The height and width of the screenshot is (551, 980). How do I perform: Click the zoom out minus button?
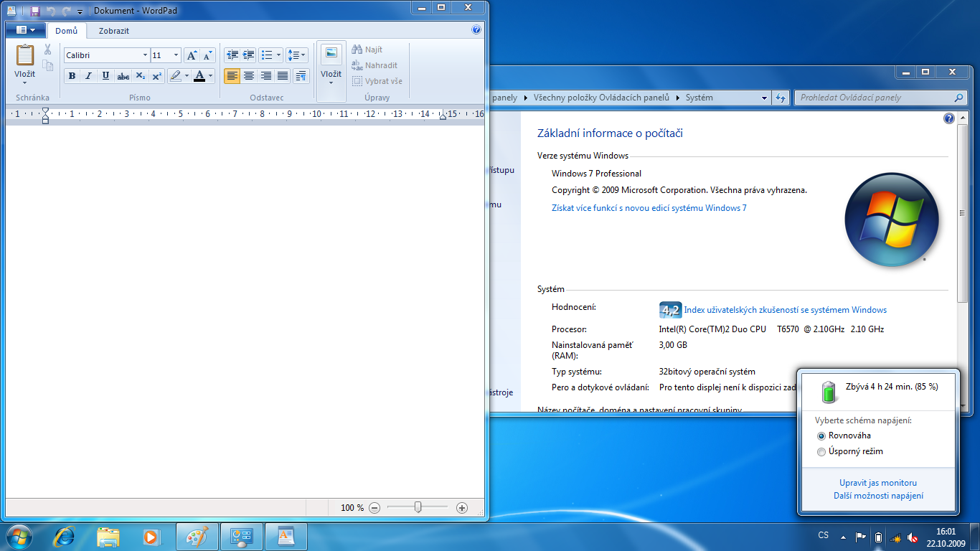pos(374,508)
